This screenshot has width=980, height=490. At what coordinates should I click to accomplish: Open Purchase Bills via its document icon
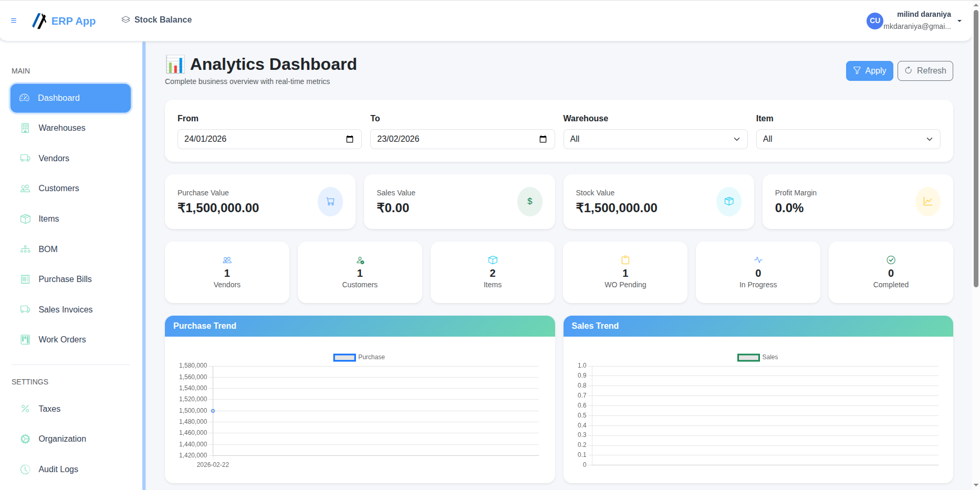click(x=25, y=279)
